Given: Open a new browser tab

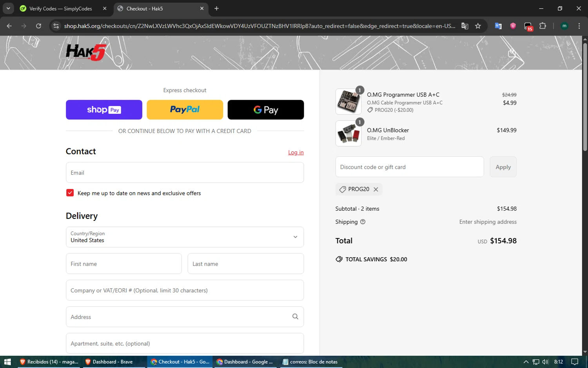Looking at the screenshot, I should (x=216, y=8).
